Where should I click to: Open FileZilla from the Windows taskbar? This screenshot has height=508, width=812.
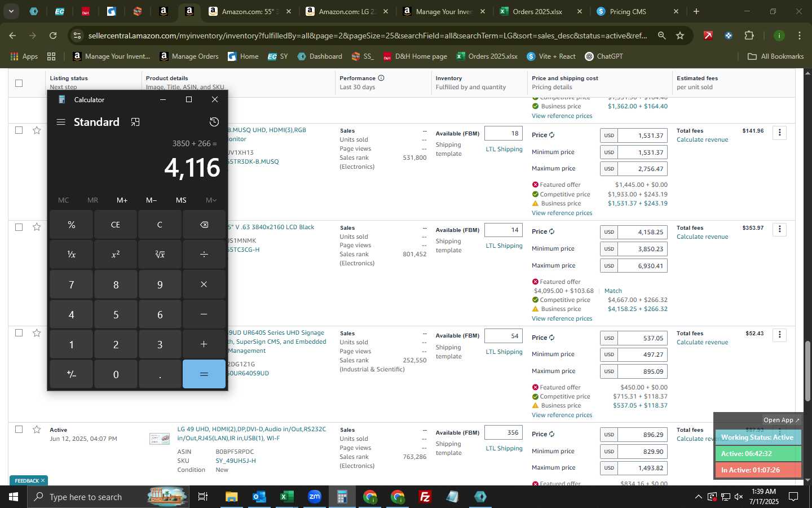(425, 497)
